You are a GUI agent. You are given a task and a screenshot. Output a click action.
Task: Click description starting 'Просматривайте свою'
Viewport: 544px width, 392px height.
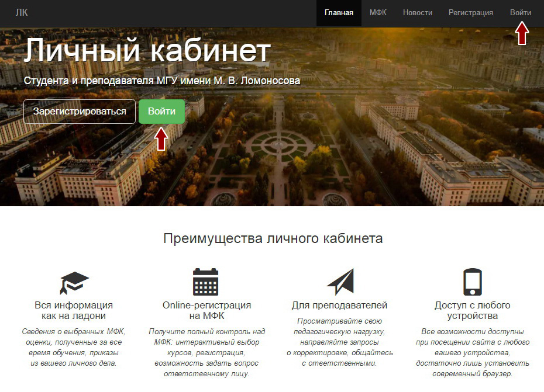[x=339, y=342]
